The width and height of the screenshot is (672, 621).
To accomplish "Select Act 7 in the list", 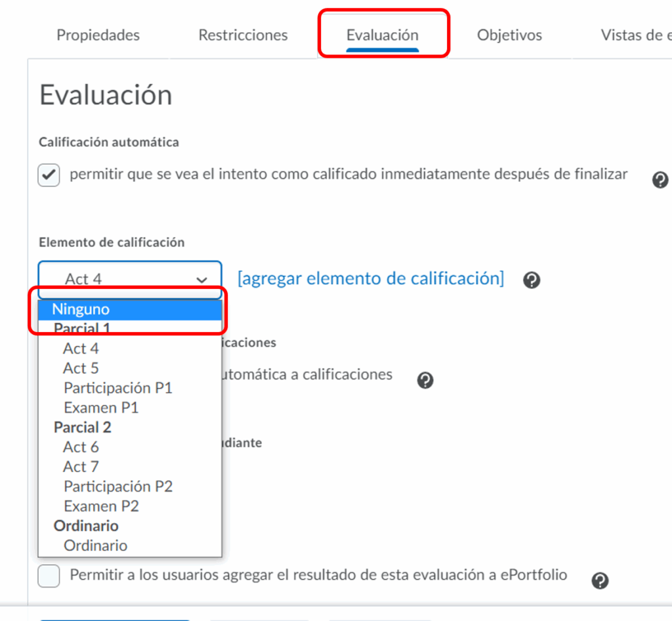I will (x=81, y=467).
